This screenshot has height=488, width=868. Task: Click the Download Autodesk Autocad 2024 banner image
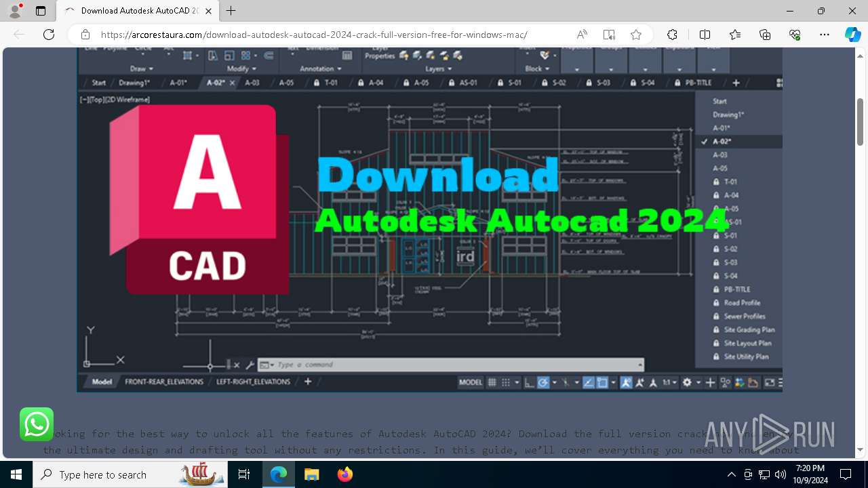click(430, 220)
